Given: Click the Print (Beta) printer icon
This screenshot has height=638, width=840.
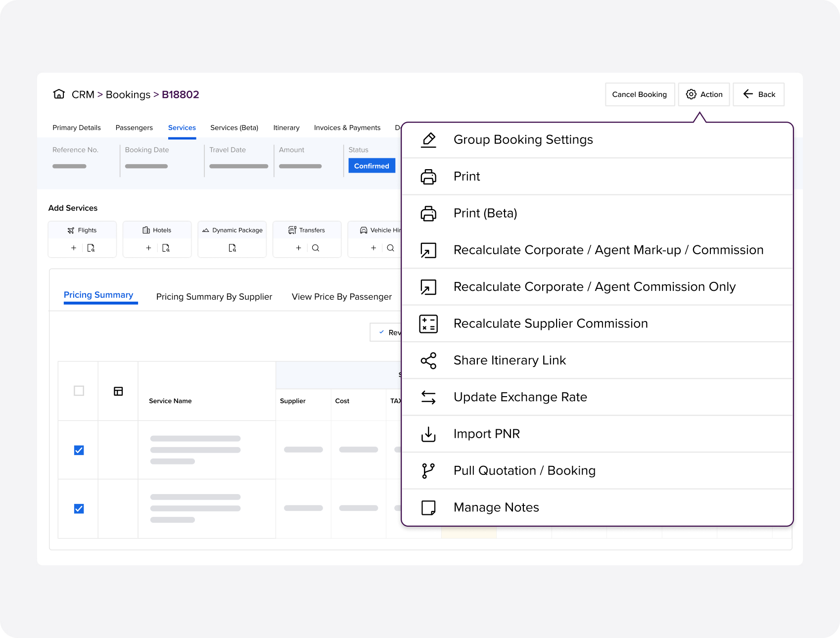Looking at the screenshot, I should pyautogui.click(x=428, y=213).
